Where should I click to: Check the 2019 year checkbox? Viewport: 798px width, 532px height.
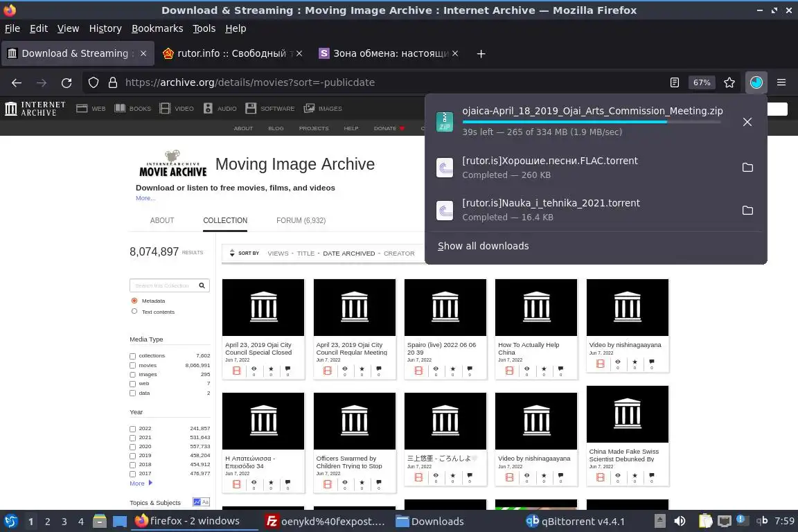[x=133, y=456]
